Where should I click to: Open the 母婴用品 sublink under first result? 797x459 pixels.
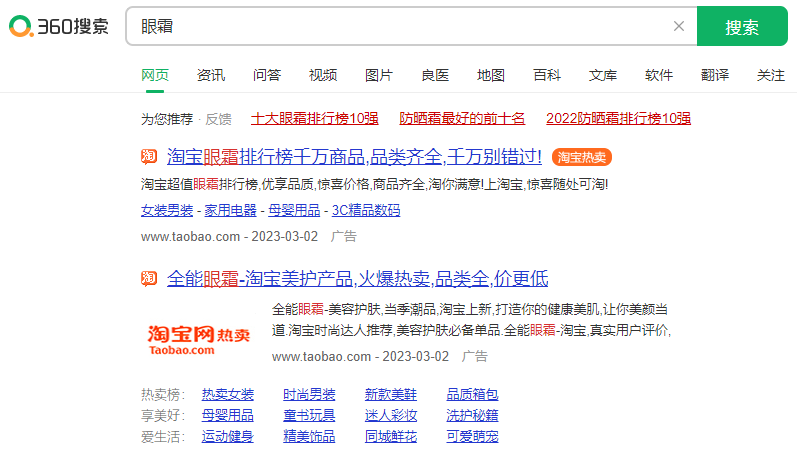pyautogui.click(x=294, y=210)
